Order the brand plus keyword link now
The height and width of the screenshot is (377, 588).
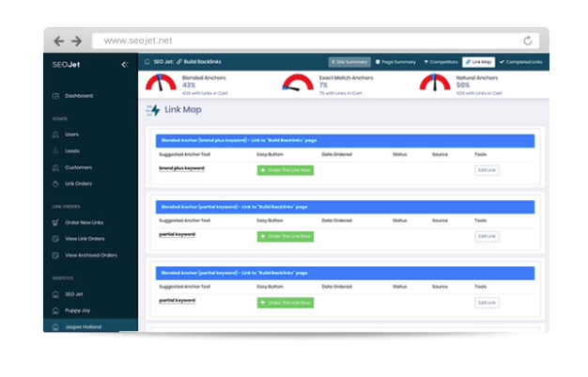pos(286,170)
